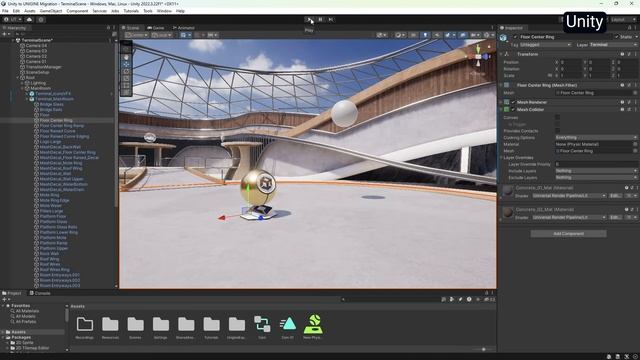Click Edit button on first Concrete material

point(615,196)
